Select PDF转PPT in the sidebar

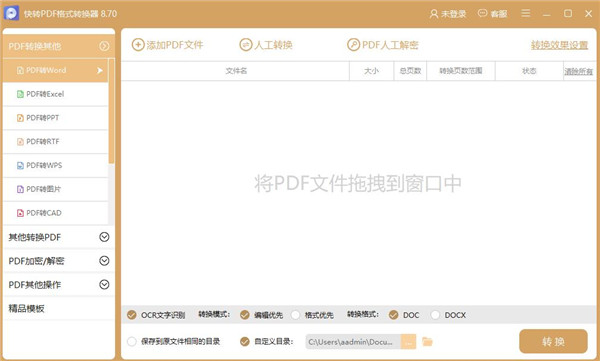(x=55, y=118)
